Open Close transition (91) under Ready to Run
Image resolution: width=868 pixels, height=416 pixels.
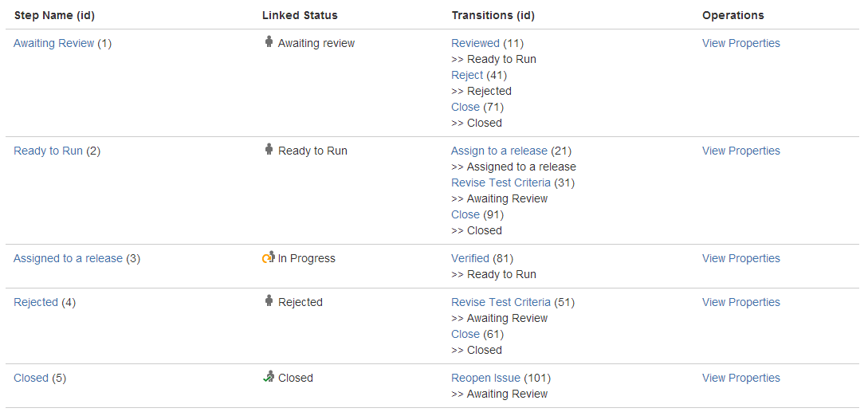tap(465, 214)
